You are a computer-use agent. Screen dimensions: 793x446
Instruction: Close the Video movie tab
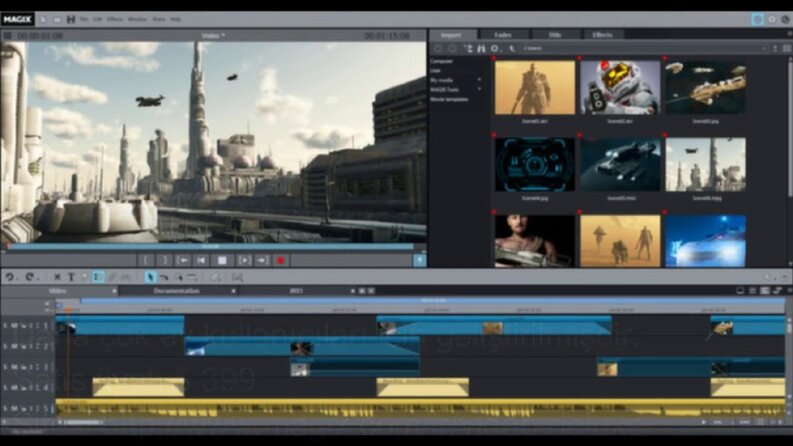pos(114,291)
